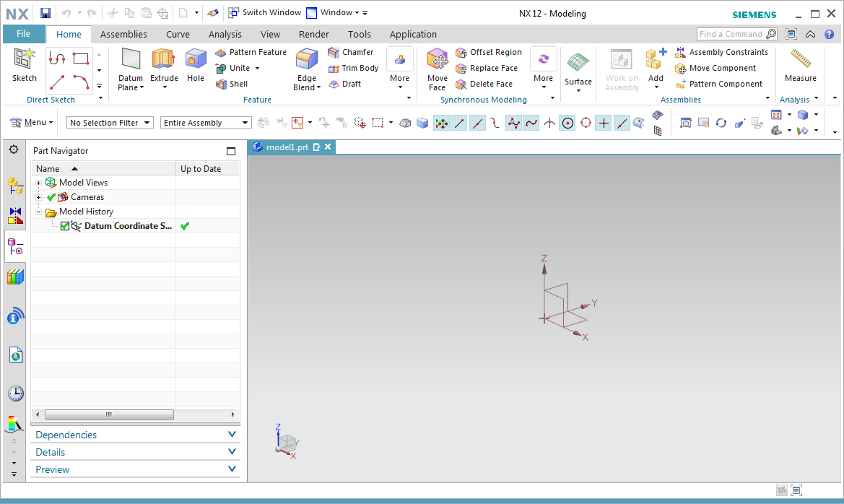Viewport: 844px width, 504px height.
Task: Expand the Dependencies panel
Action: 135,435
